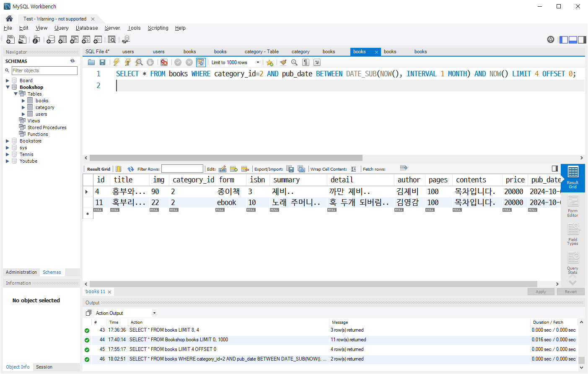Screen dimensions: 588x374
Task: Click the Revert button
Action: coord(570,291)
